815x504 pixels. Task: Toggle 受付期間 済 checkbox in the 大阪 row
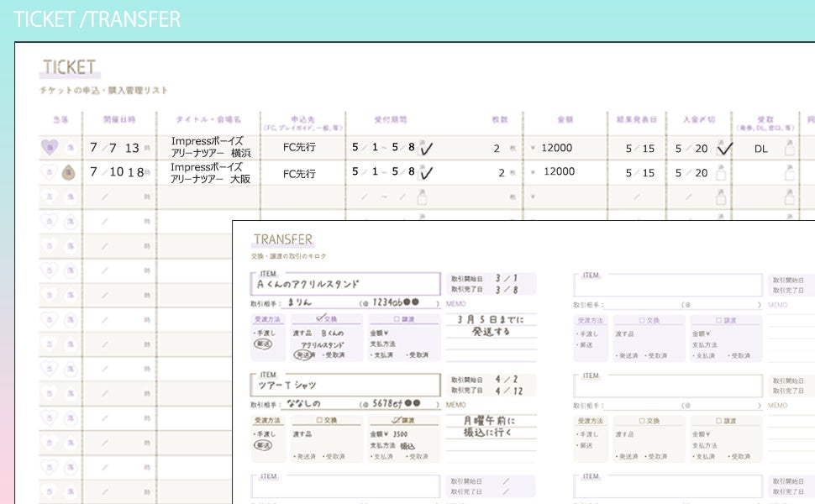click(423, 172)
